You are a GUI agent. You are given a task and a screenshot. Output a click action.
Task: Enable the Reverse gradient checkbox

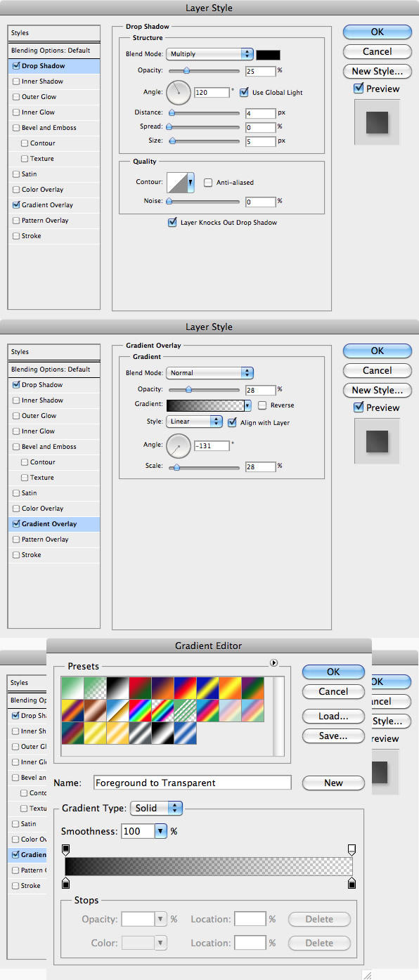pyautogui.click(x=262, y=405)
